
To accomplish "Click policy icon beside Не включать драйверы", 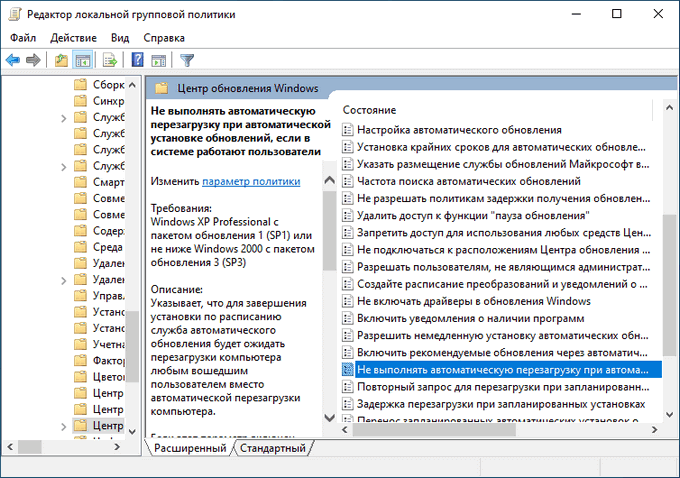I will [347, 301].
